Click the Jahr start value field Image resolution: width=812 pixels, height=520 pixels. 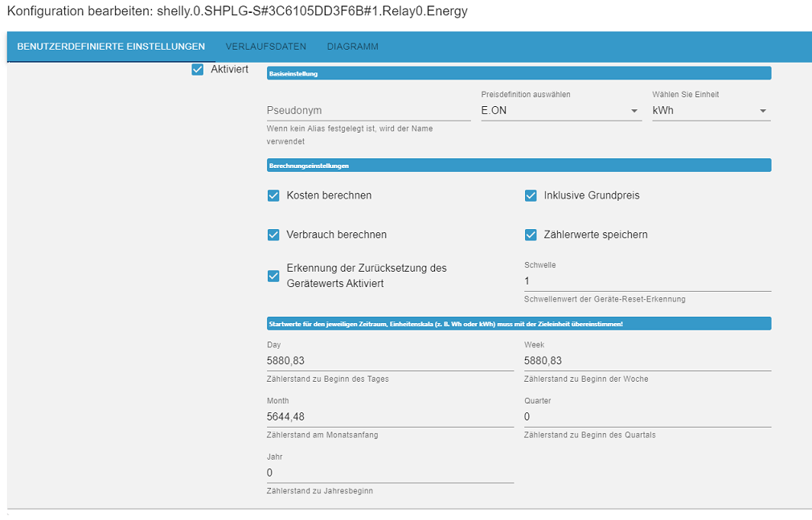pyautogui.click(x=390, y=473)
